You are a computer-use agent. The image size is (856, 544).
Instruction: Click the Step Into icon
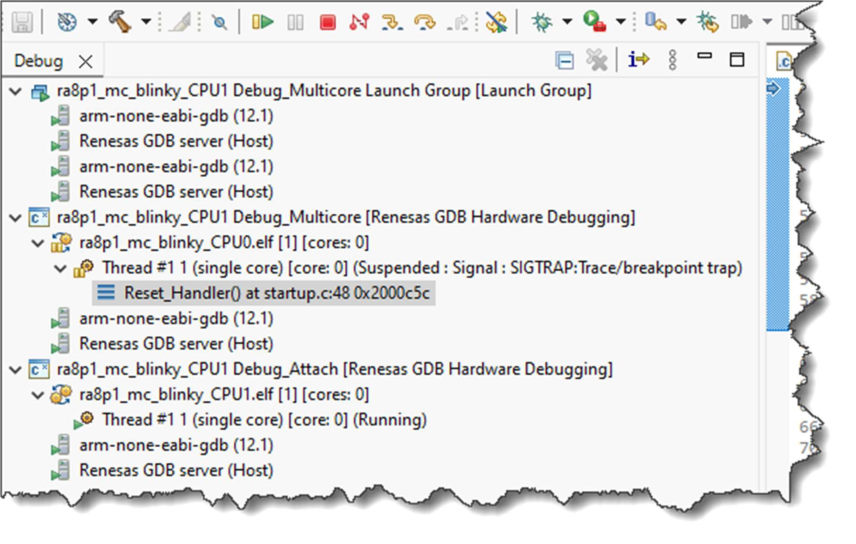(392, 22)
